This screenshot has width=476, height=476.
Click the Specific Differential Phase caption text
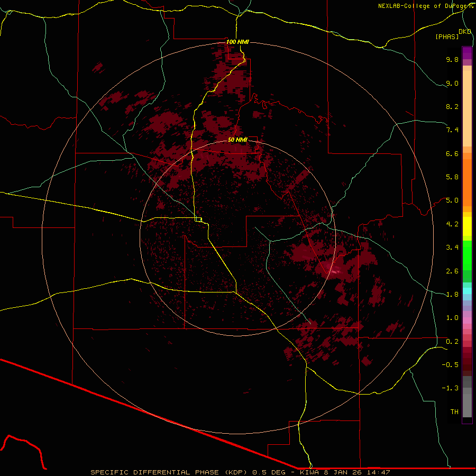click(x=240, y=472)
